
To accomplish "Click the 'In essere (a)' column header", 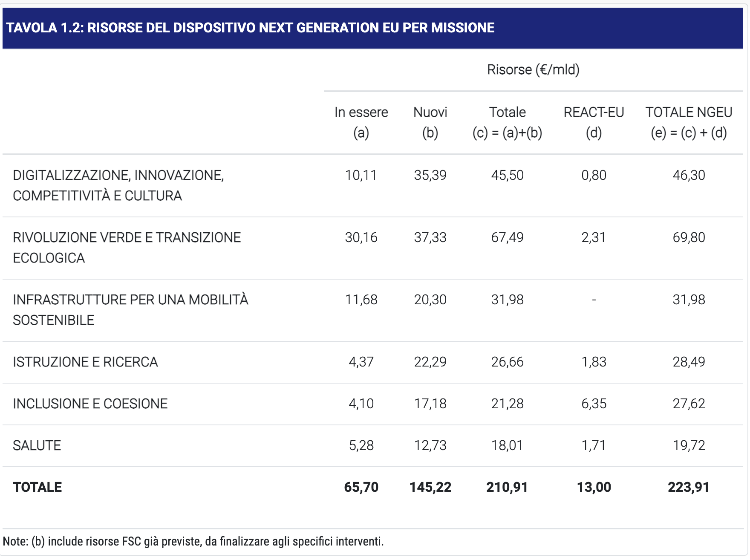I will 361,122.
